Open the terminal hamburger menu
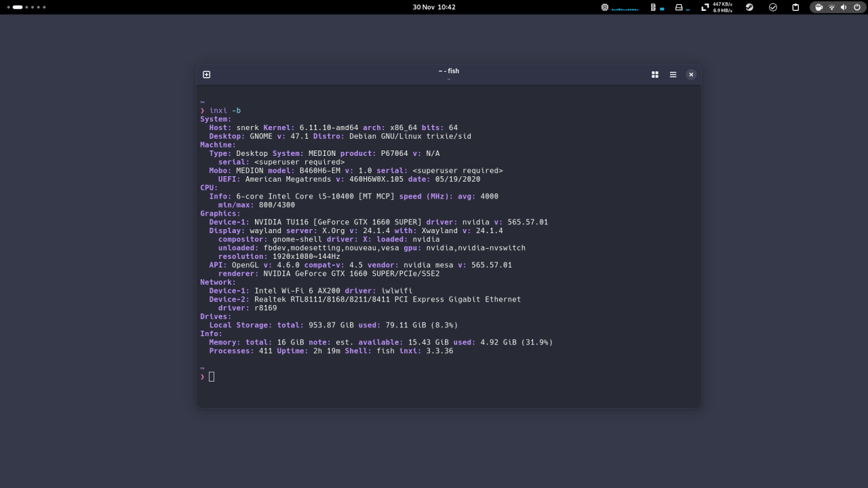Viewport: 868px width, 488px height. point(673,75)
